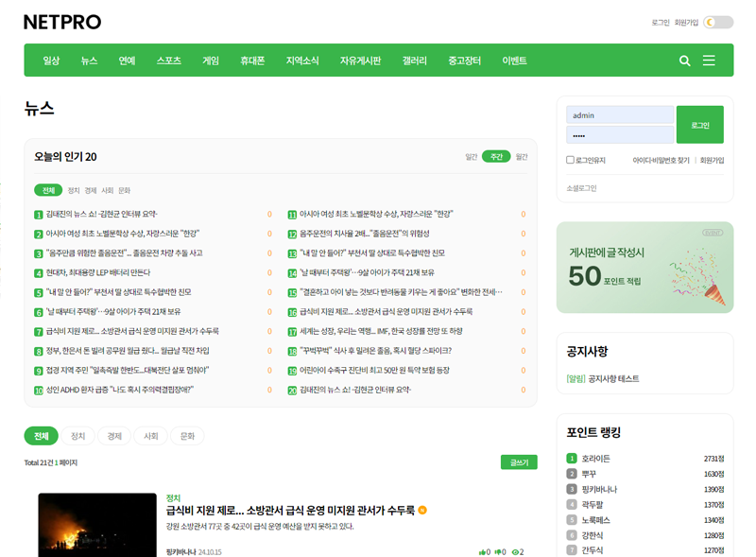Click the 글쓰기 write-post button
756x557 pixels.
(517, 461)
